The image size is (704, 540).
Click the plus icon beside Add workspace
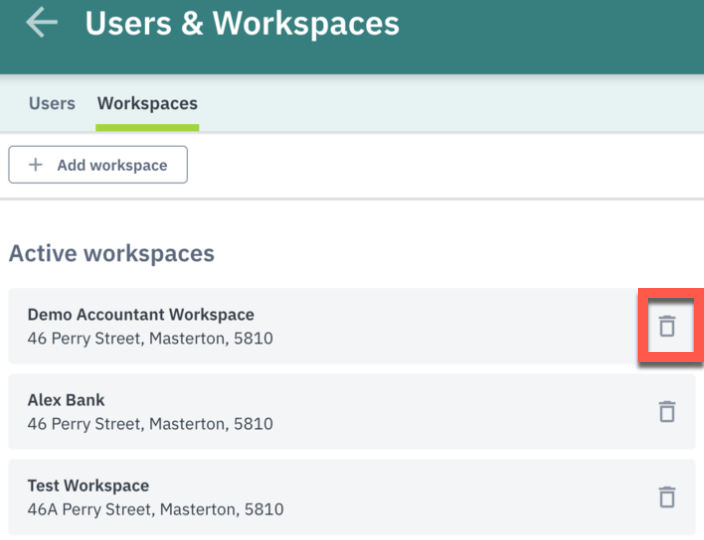(35, 165)
